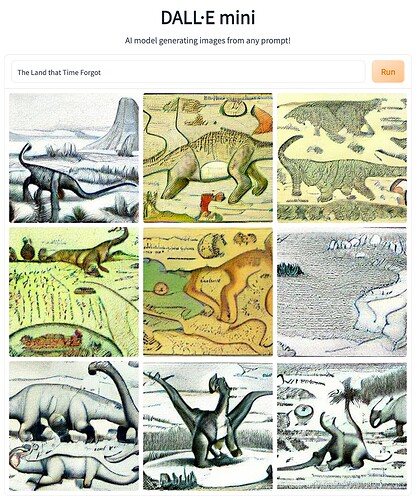Select the winged dragon-like creature image

(208, 426)
